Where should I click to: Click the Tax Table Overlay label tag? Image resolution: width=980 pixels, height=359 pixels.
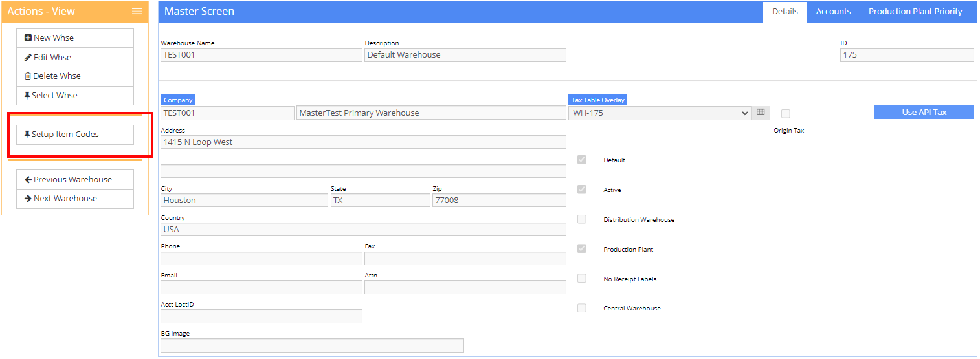tap(597, 100)
